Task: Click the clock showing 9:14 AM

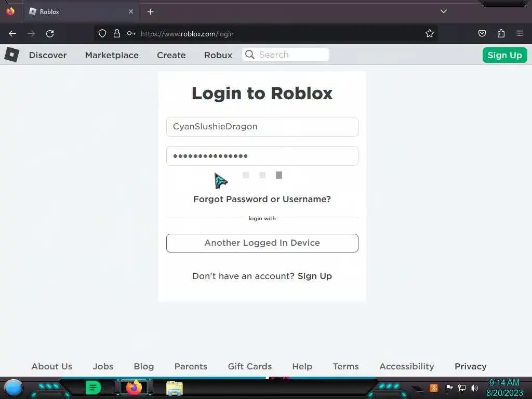Action: tap(504, 383)
